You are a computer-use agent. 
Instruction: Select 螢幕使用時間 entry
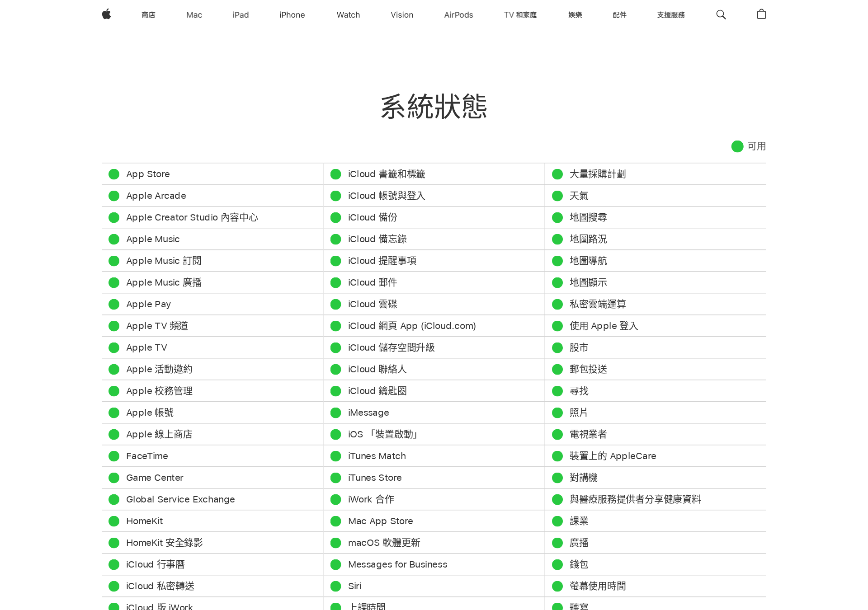[598, 586]
